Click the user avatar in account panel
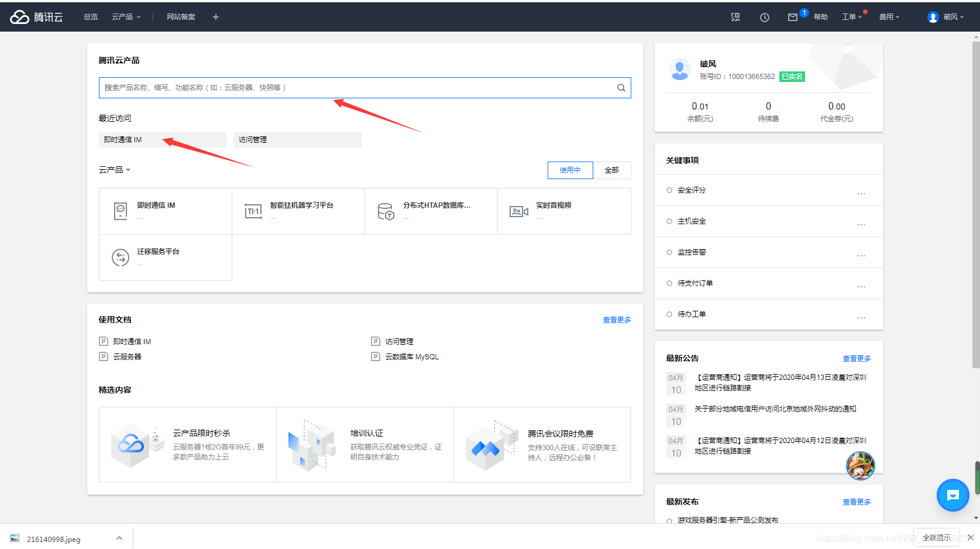This screenshot has height=549, width=980. (680, 70)
